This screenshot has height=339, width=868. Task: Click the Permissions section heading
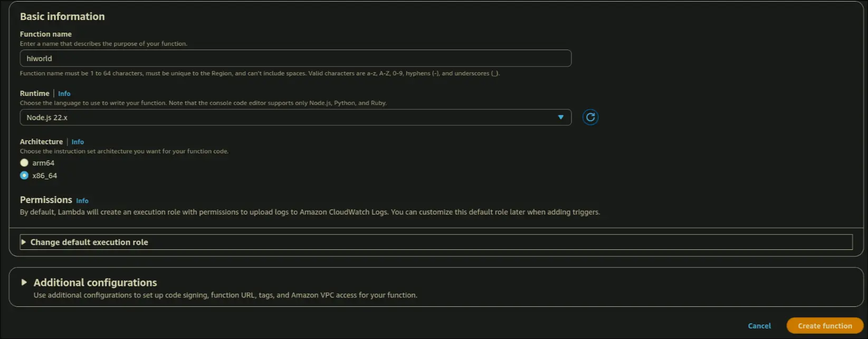click(46, 200)
